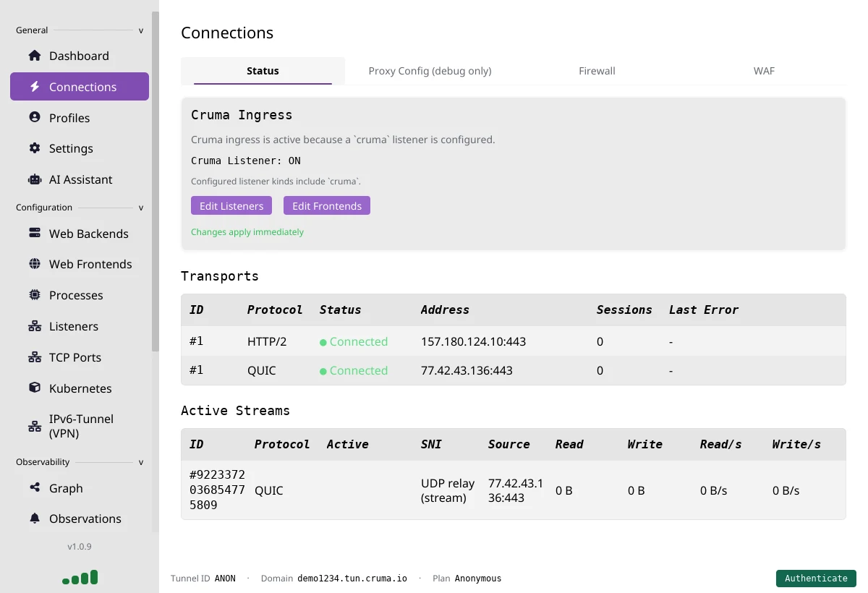Click the Graph share-nodes icon
868x593 pixels.
click(x=34, y=488)
